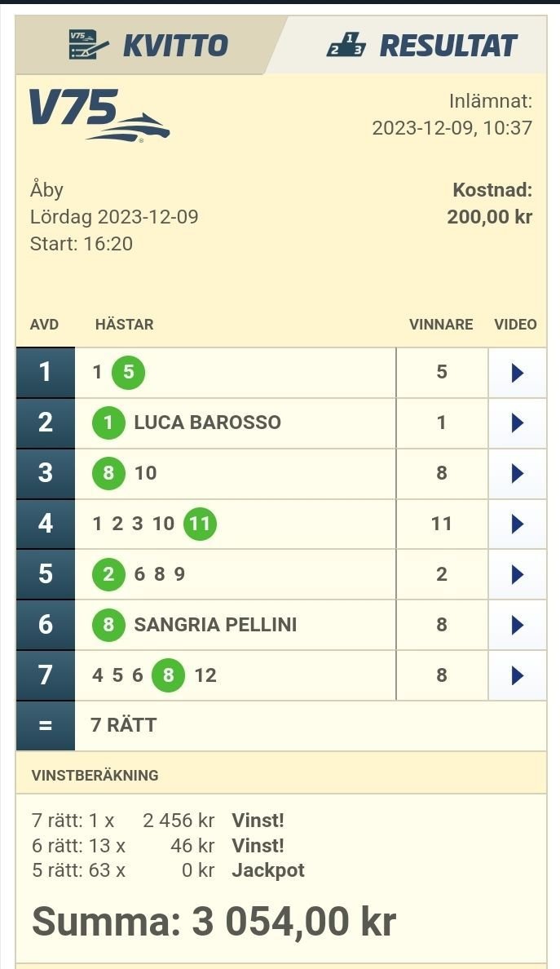The image size is (560, 969).
Task: Select Sangria Pellini in race 6
Action: (x=215, y=625)
